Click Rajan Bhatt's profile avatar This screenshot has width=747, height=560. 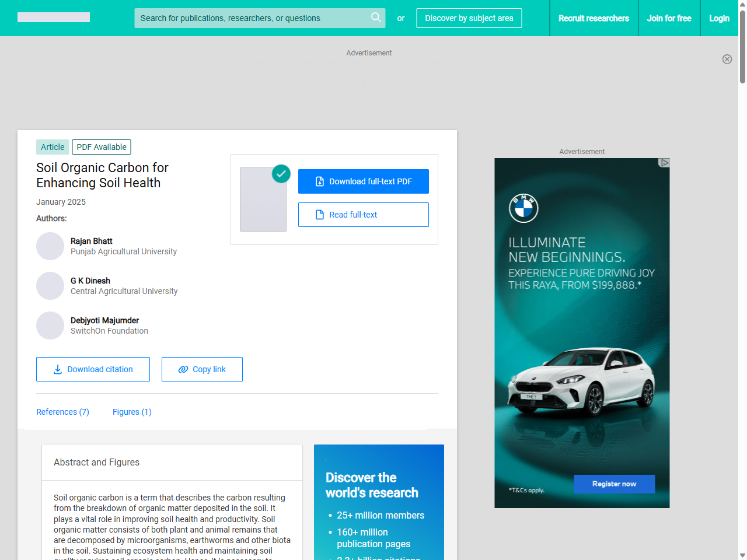click(50, 246)
